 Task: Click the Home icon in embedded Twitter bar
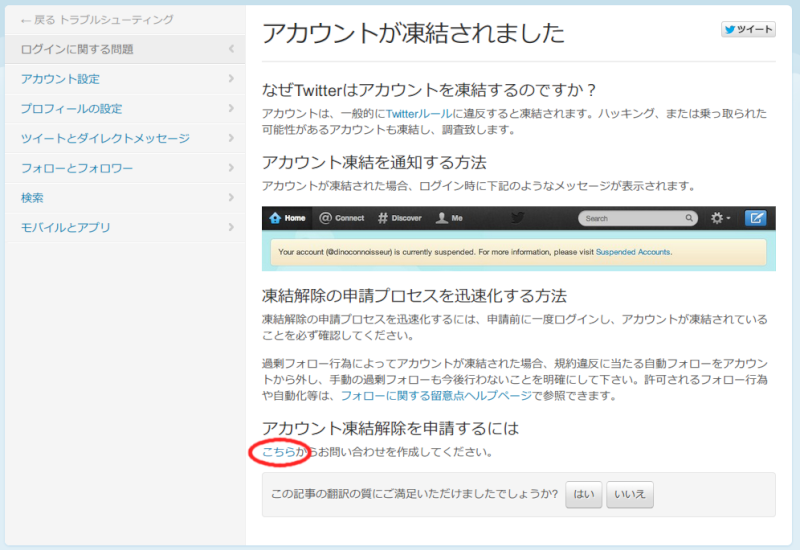[x=276, y=218]
